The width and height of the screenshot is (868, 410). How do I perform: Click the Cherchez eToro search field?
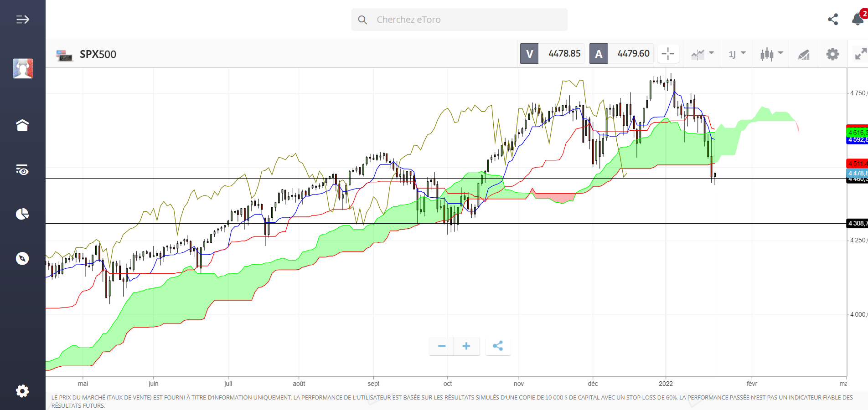pyautogui.click(x=459, y=20)
